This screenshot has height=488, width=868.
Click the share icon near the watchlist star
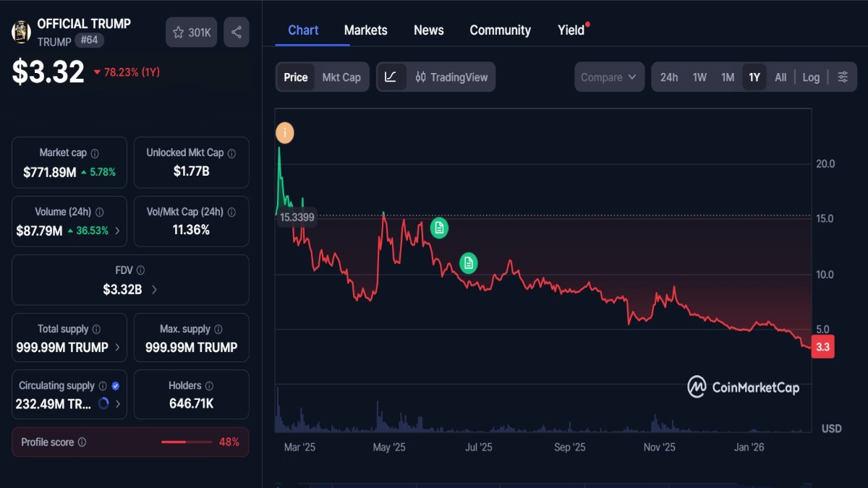pos(236,31)
